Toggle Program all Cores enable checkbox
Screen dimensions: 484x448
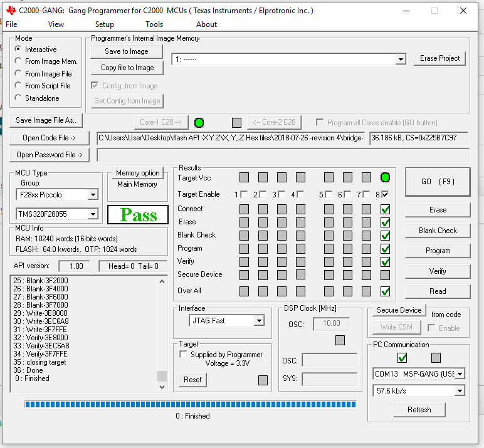click(x=320, y=122)
